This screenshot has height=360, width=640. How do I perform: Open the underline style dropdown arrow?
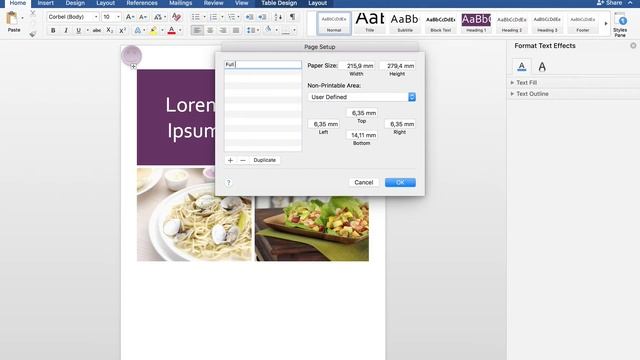pyautogui.click(x=87, y=30)
